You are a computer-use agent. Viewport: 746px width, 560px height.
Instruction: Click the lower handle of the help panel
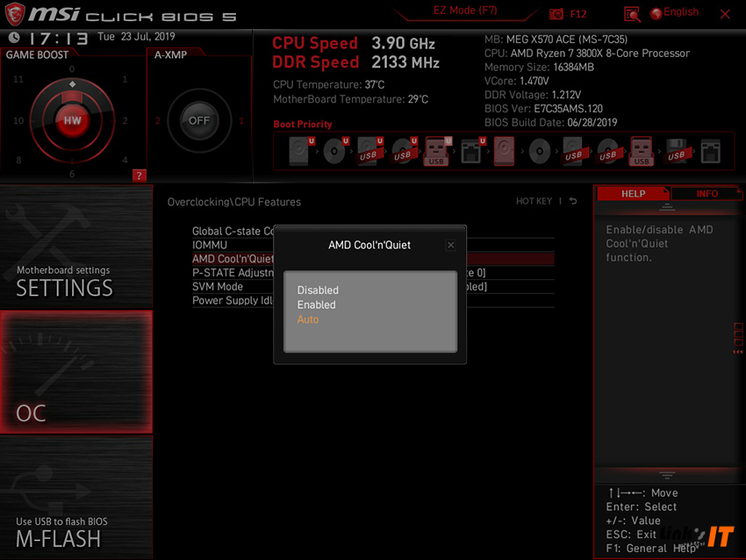[667, 475]
